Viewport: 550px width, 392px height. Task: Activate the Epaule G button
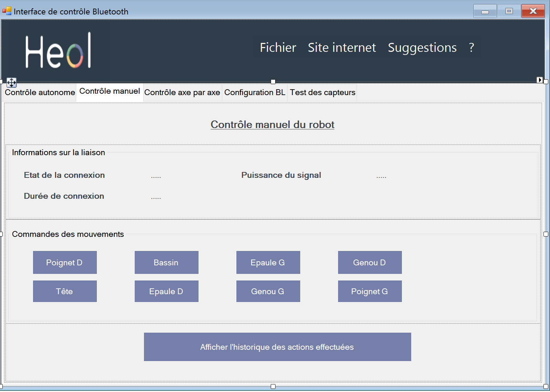268,263
